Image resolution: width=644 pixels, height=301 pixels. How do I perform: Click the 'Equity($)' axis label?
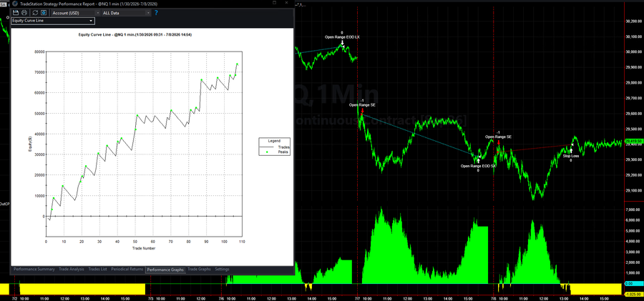click(x=30, y=144)
